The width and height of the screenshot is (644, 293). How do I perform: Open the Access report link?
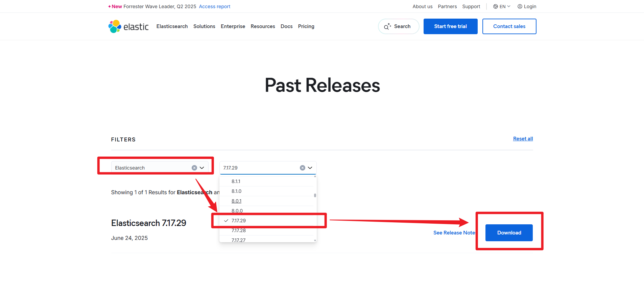[215, 6]
